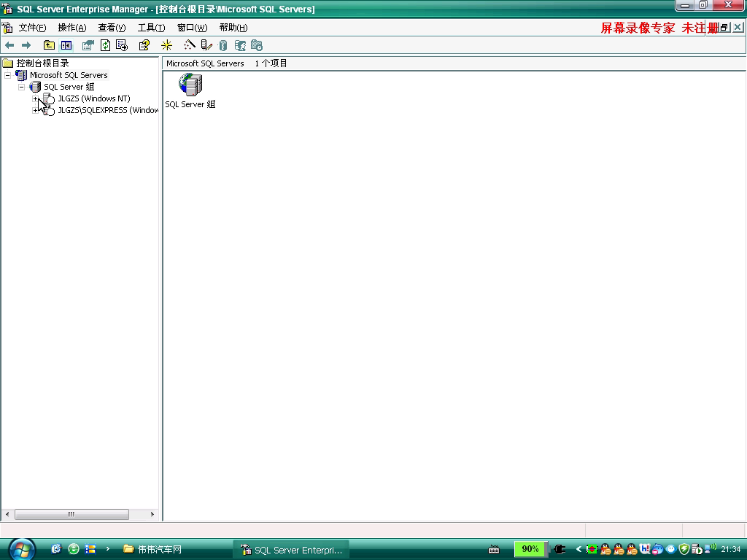Click the SQL Server service manager tray icon
Image resolution: width=747 pixels, height=560 pixels.
point(697,550)
